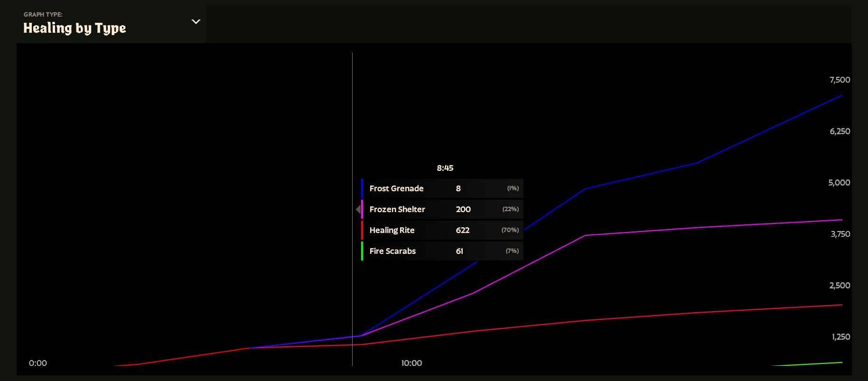Click the 7,500 y-axis label
Viewport: 868px width, 381px height.
840,80
